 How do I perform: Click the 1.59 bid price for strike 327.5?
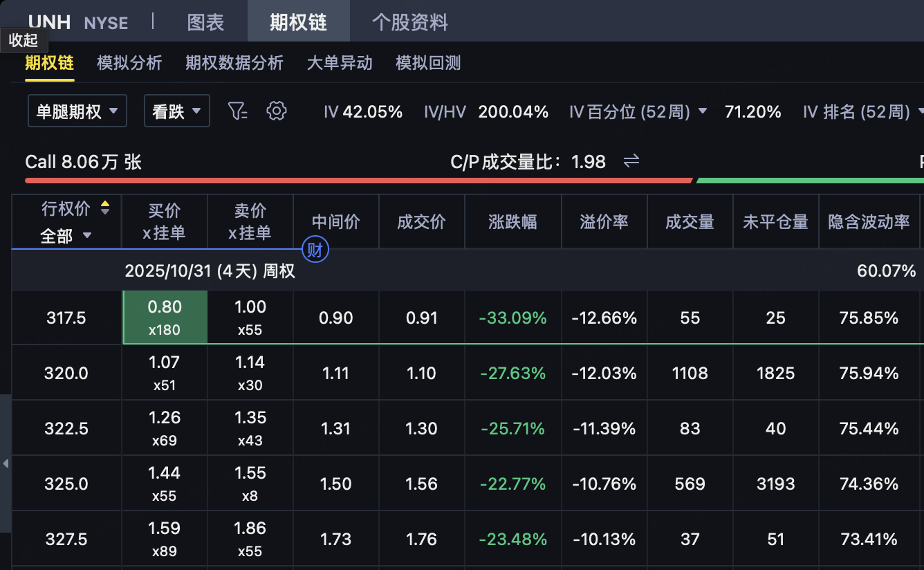[x=165, y=528]
